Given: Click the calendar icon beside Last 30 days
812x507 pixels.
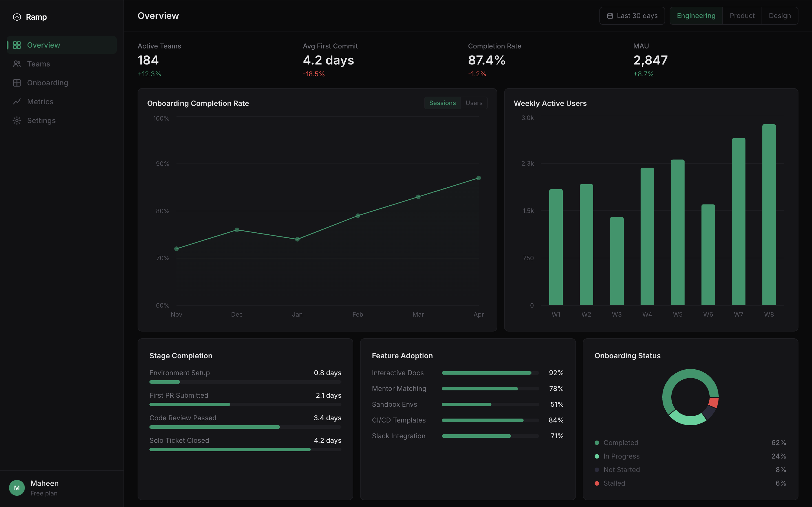Looking at the screenshot, I should 610,16.
